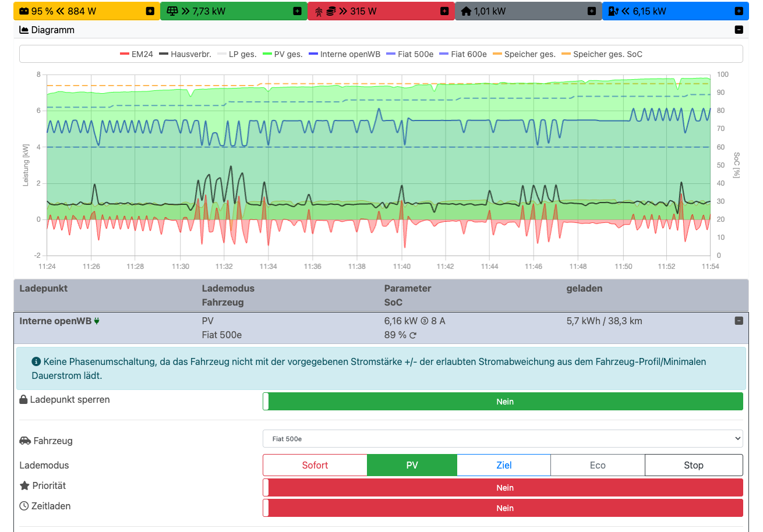Click the charging station icon in blue tile

(x=613, y=11)
